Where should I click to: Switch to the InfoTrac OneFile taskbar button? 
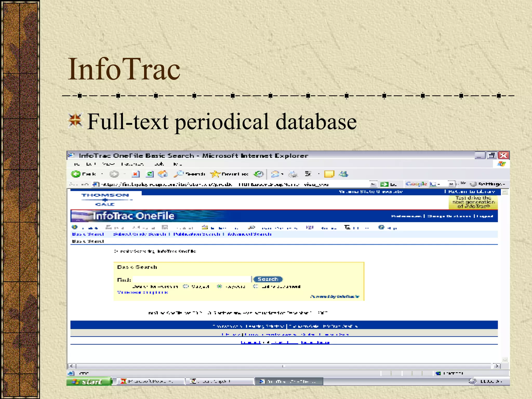click(x=289, y=381)
